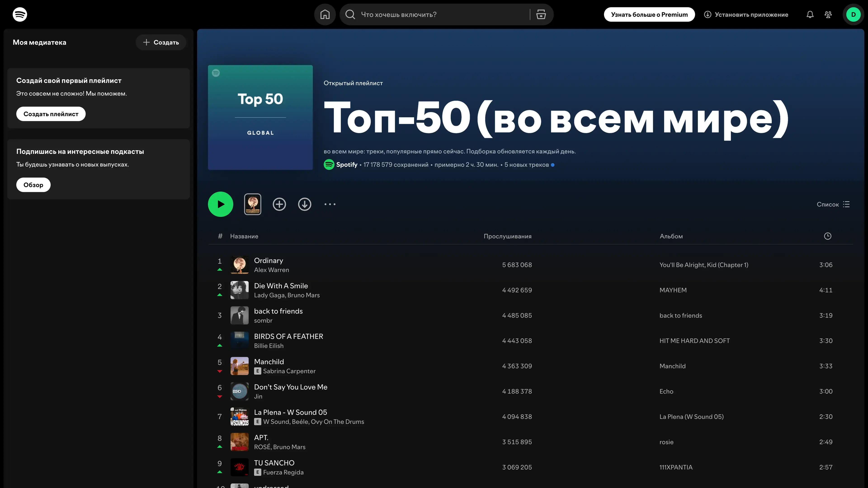This screenshot has height=488, width=868.
Task: Open the MAYHEM album link
Action: (672, 290)
